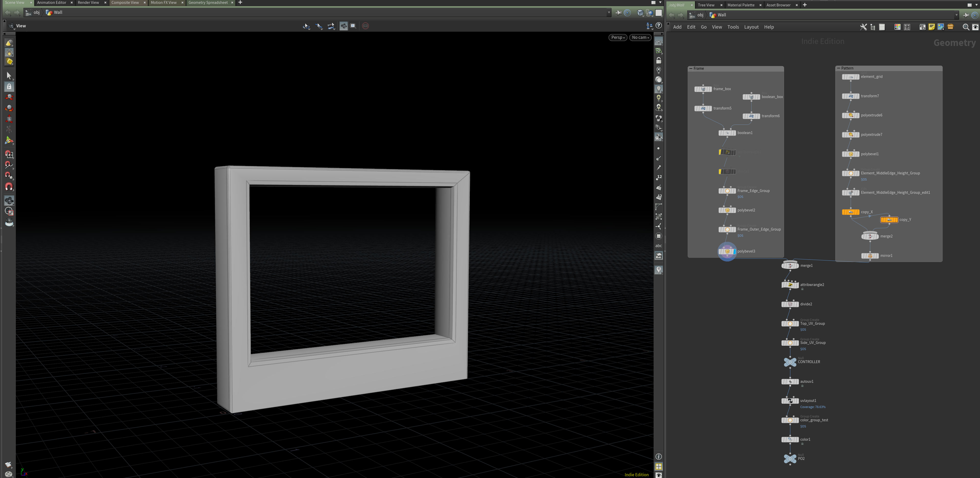The image size is (980, 478).
Task: Select the CONTROLLER null node
Action: tap(790, 362)
